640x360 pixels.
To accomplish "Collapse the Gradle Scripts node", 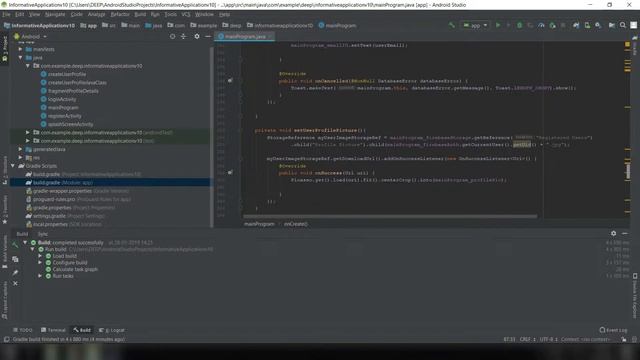I will (13, 166).
